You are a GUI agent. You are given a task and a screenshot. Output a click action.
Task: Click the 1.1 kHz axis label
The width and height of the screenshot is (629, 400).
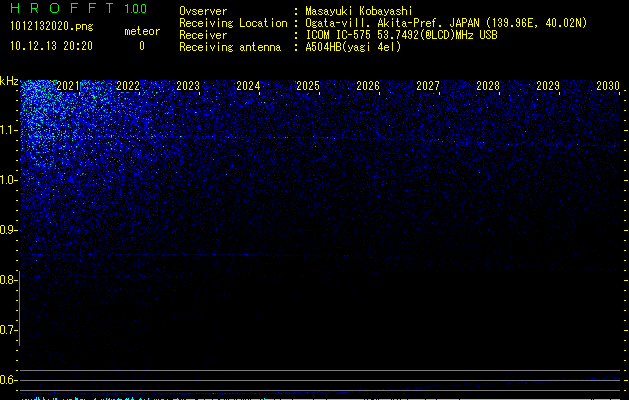click(8, 130)
